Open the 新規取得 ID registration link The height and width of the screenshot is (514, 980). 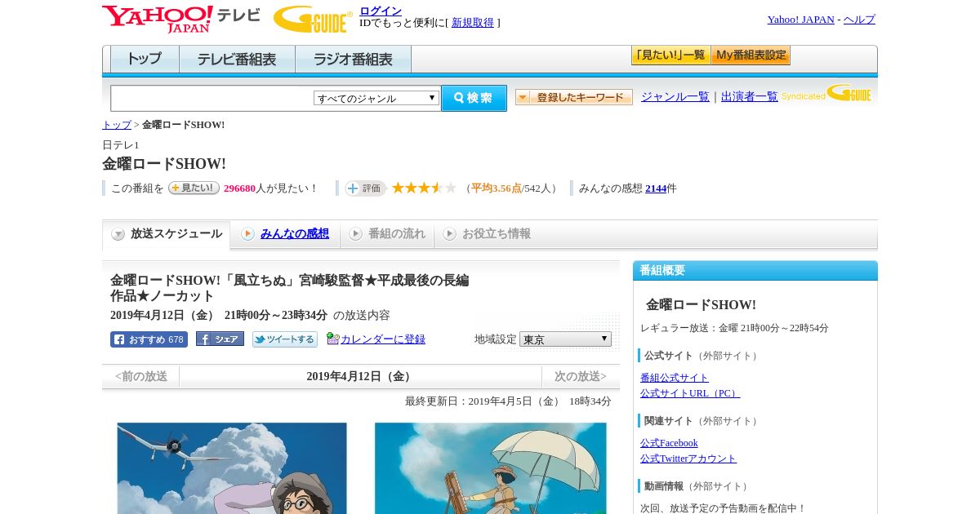point(473,23)
